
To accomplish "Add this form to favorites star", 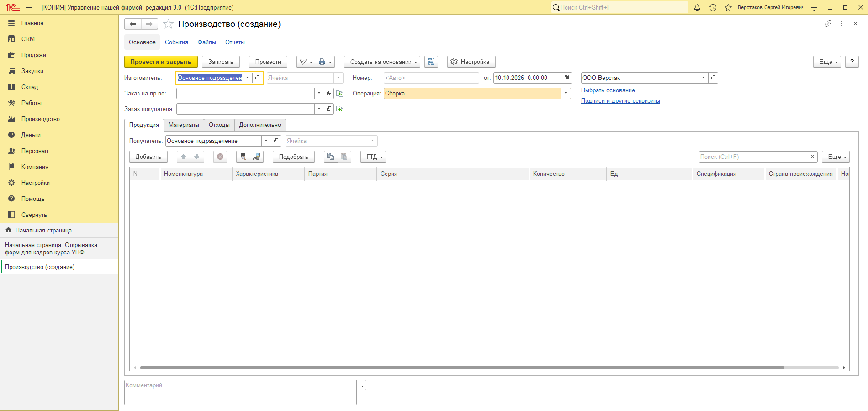I will click(168, 24).
